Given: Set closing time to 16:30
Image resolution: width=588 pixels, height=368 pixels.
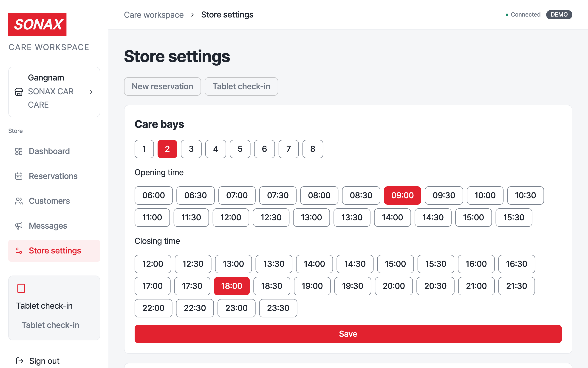Looking at the screenshot, I should tap(517, 264).
